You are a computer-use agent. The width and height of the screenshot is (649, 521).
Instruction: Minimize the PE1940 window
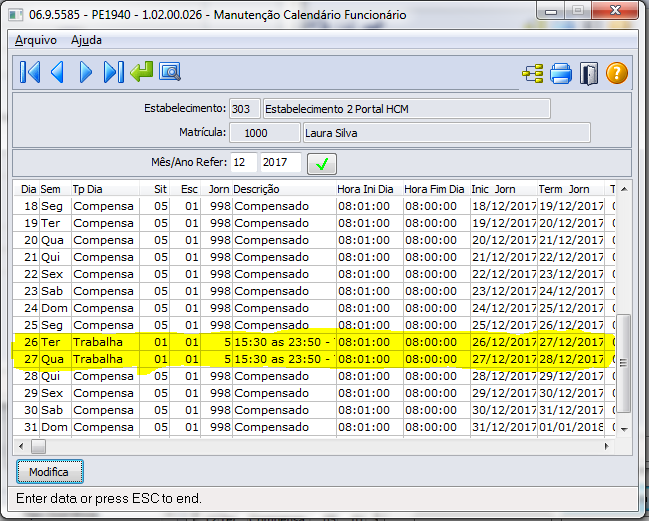[551, 11]
